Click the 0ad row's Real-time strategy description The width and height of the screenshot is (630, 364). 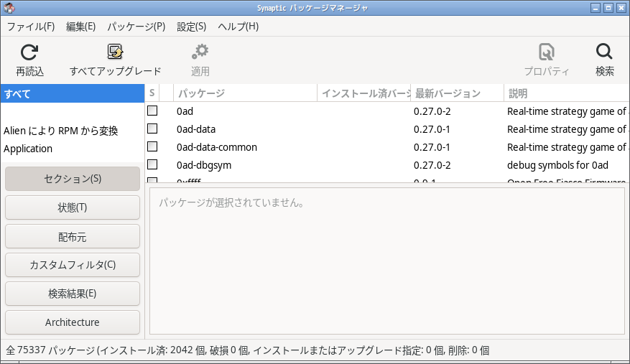click(568, 111)
